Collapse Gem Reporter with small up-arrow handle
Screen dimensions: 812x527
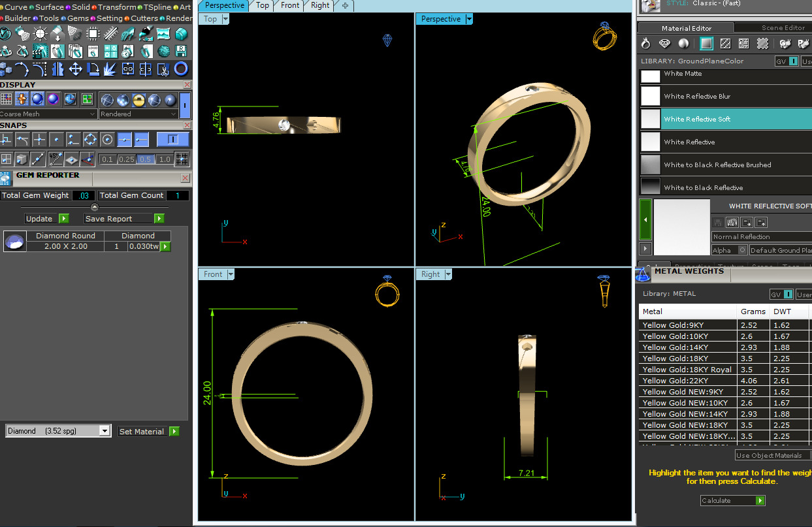[x=95, y=206]
